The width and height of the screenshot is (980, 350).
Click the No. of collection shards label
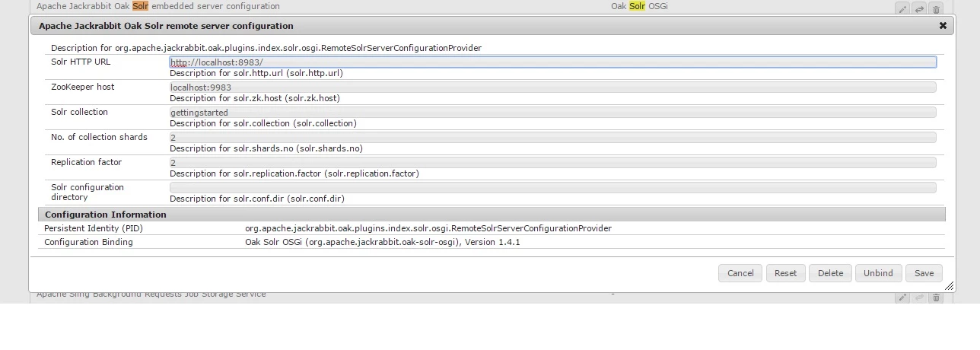coord(99,137)
